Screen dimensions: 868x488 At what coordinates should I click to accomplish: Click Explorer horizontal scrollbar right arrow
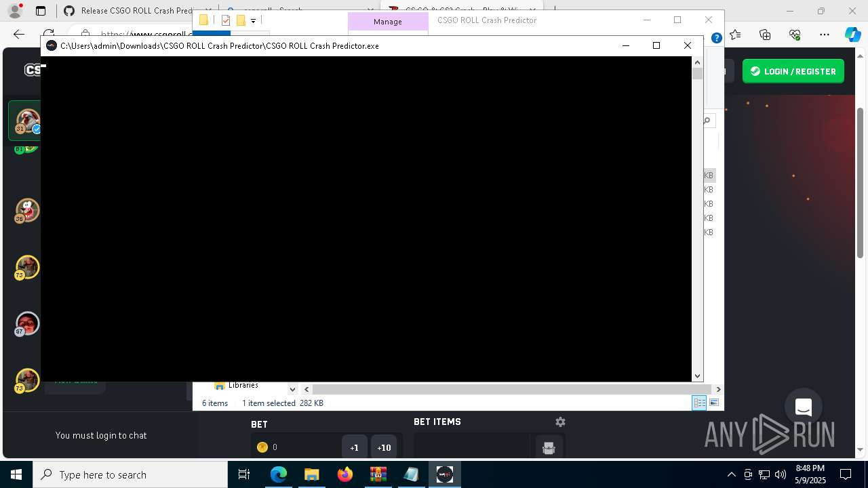point(718,389)
